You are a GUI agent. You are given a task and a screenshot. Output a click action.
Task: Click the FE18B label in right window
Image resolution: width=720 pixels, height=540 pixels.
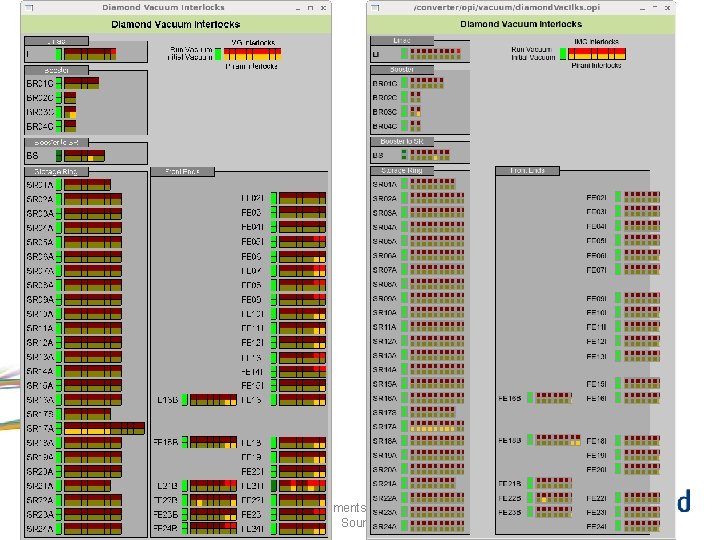(x=510, y=441)
